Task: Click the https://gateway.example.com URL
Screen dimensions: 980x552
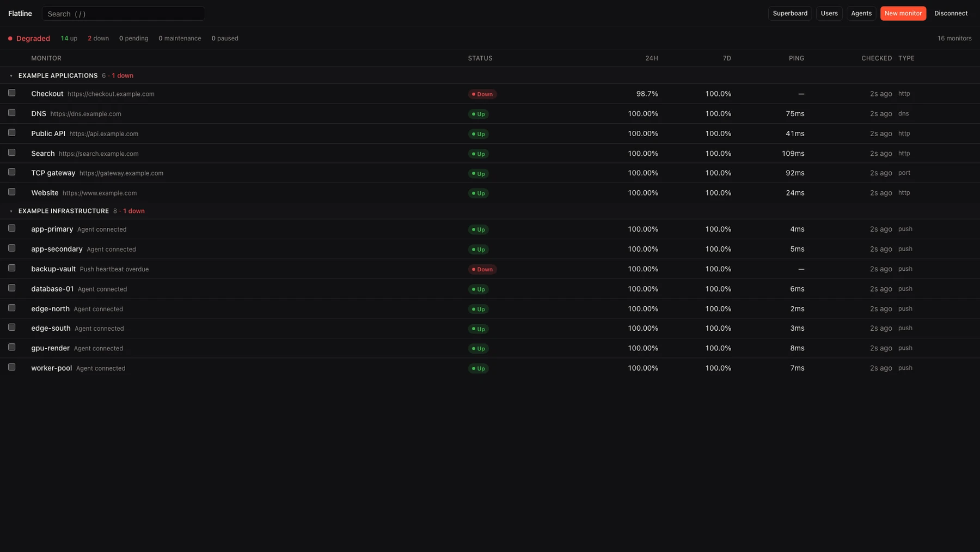Action: point(121,173)
